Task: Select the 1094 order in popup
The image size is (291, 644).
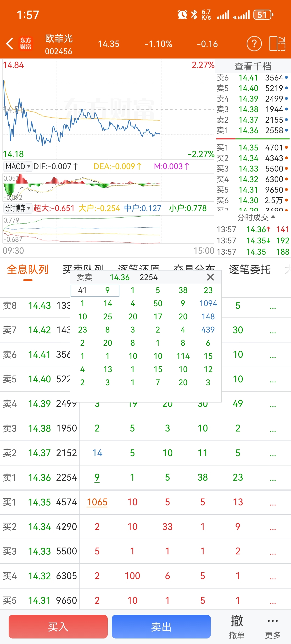Action: (208, 303)
